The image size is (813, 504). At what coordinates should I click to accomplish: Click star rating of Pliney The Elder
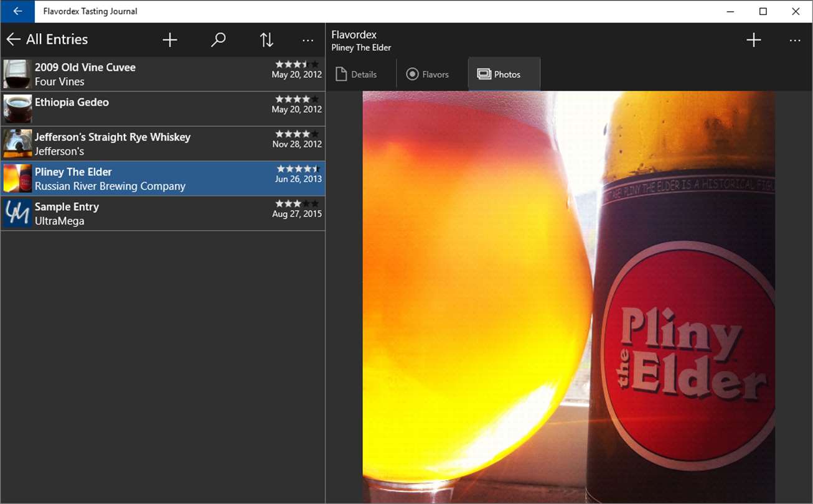click(x=298, y=169)
